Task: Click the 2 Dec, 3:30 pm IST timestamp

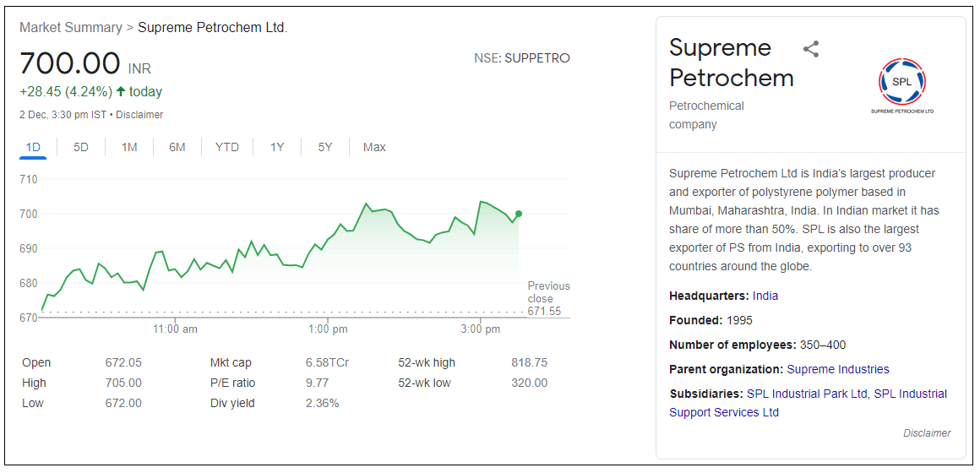Action: point(63,115)
